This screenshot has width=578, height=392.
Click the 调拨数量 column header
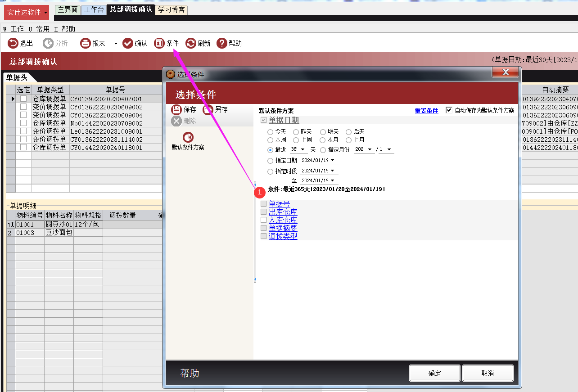point(122,215)
